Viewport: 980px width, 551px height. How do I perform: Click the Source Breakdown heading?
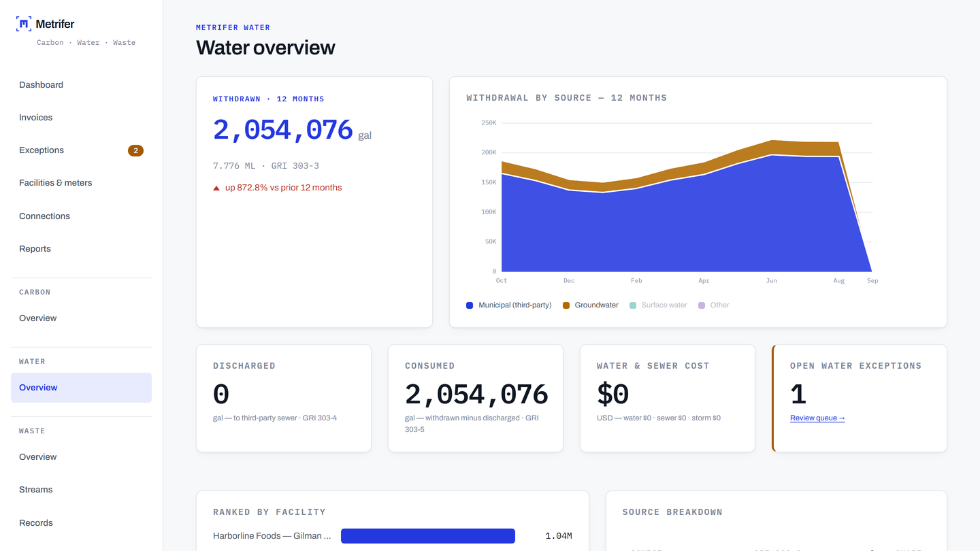(x=672, y=512)
